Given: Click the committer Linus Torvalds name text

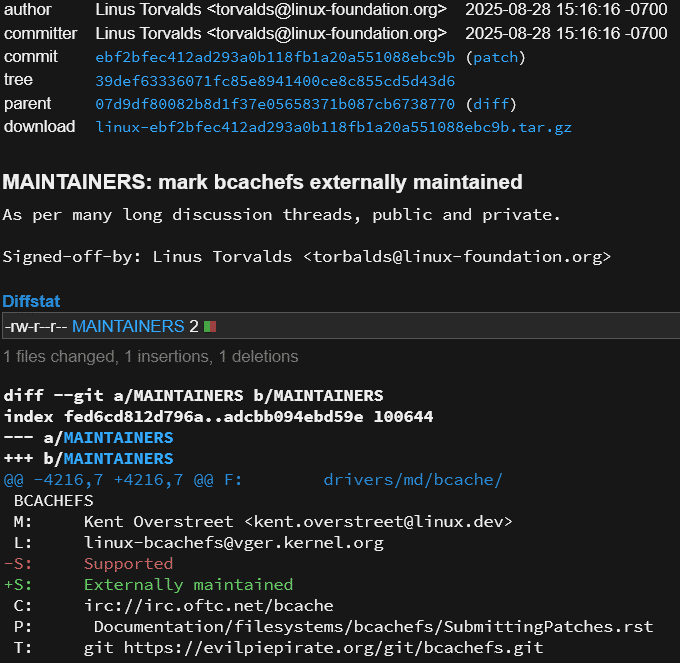Looking at the screenshot, I should pyautogui.click(x=148, y=33).
